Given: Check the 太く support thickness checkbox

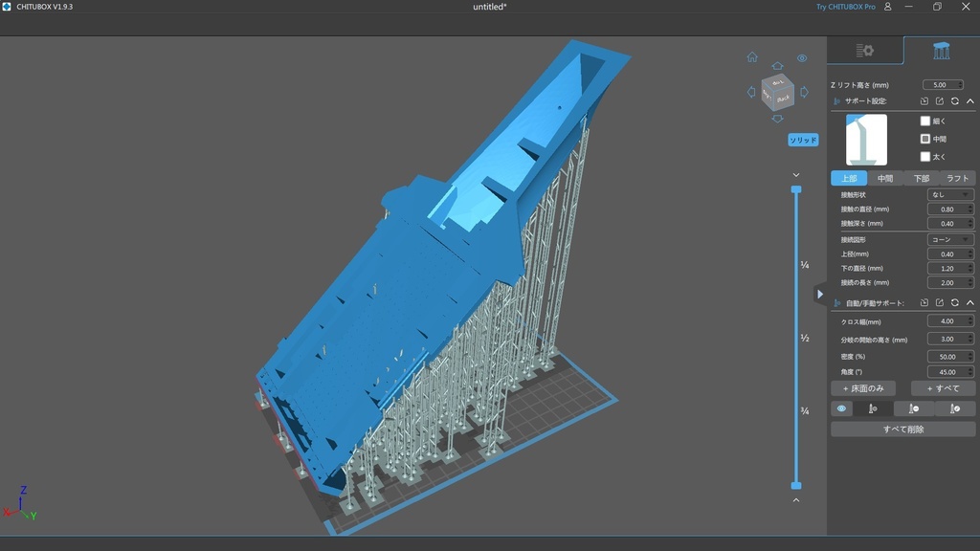Looking at the screenshot, I should (924, 155).
